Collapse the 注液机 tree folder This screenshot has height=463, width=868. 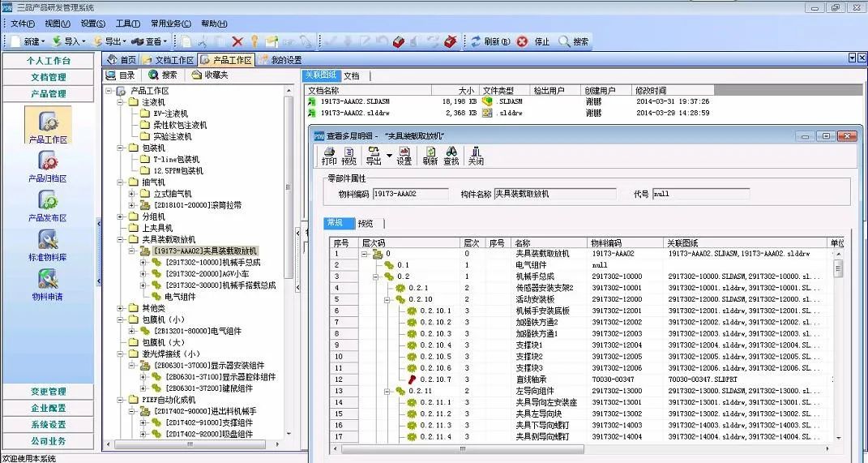pos(121,103)
